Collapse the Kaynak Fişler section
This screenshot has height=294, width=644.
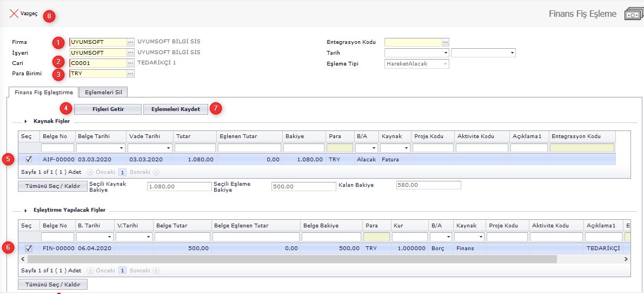[x=25, y=122]
